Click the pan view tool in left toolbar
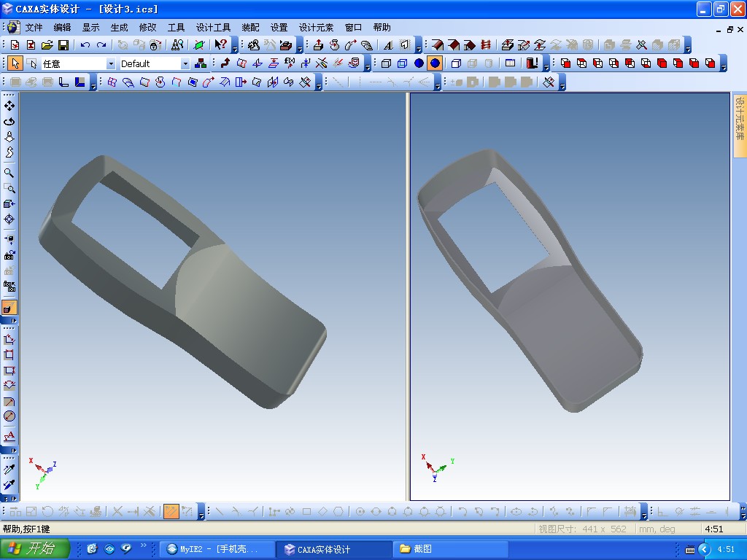 click(x=9, y=105)
